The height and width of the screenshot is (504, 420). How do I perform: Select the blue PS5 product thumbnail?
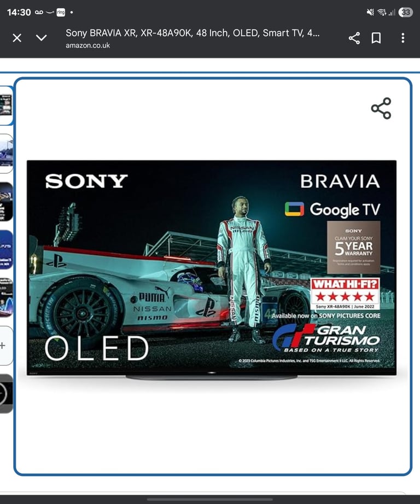[6, 250]
